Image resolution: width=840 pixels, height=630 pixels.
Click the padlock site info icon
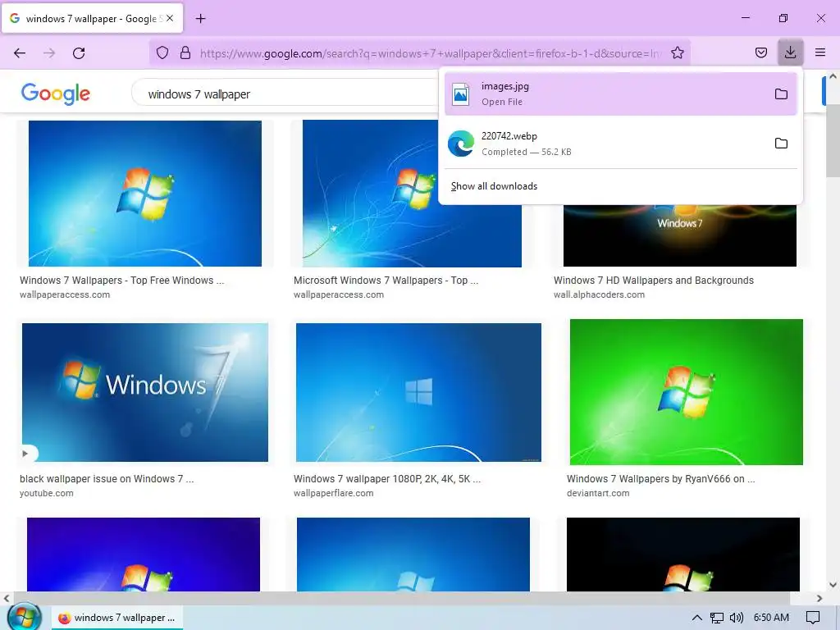tap(185, 53)
